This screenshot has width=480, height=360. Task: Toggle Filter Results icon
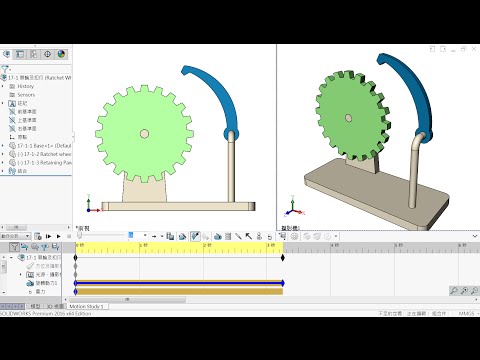(x=55, y=247)
